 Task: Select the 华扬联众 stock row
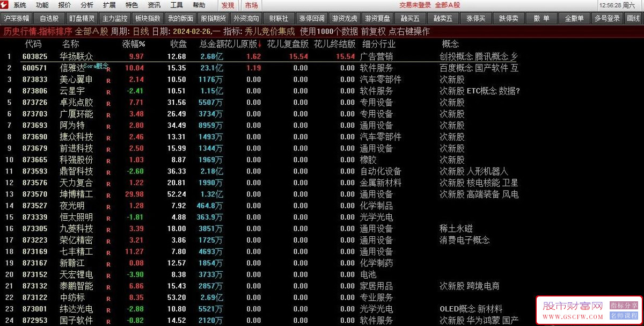(x=322, y=56)
